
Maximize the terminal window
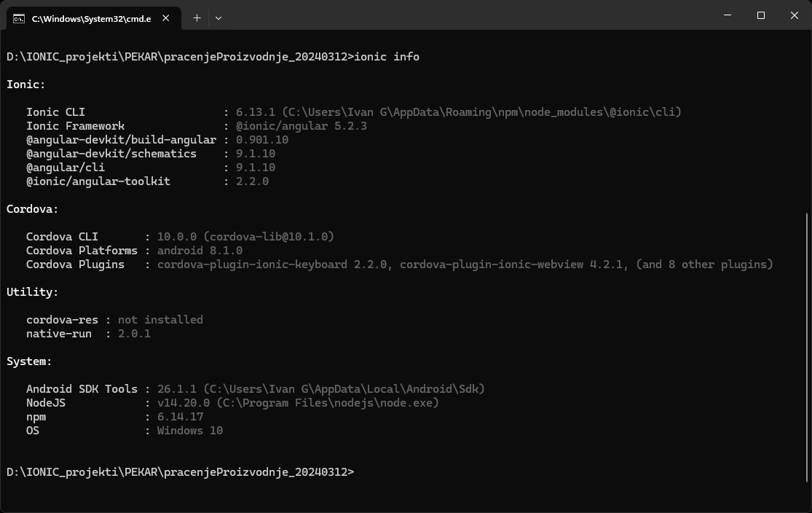point(761,15)
